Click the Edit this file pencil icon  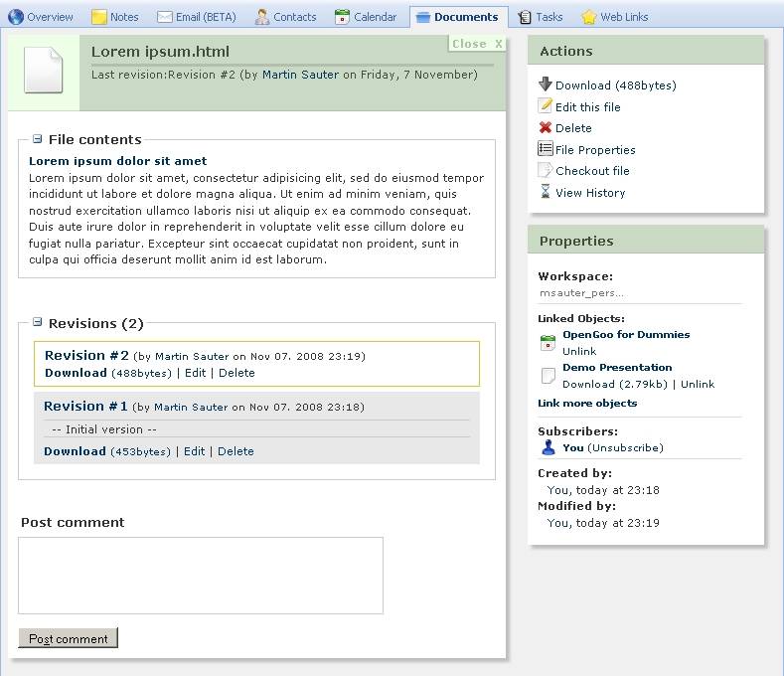click(545, 106)
